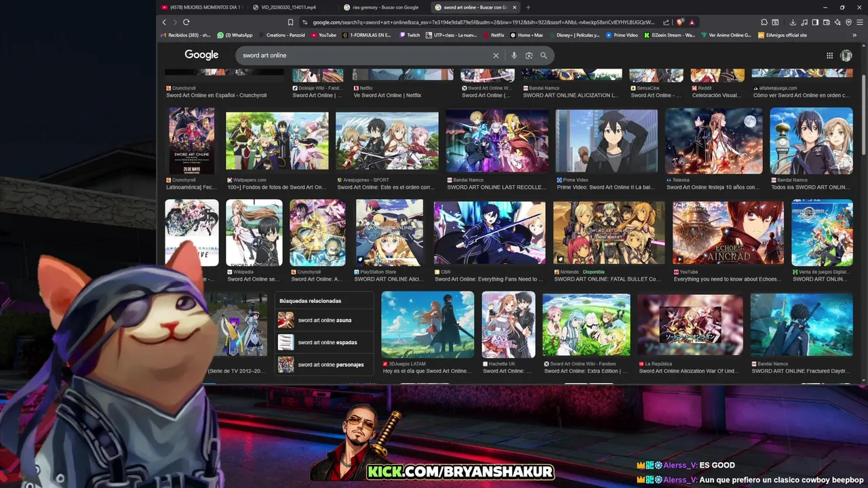Viewport: 868px width, 488px height.
Task: Open the Prime Video Kirito thumbnail
Action: [606, 140]
